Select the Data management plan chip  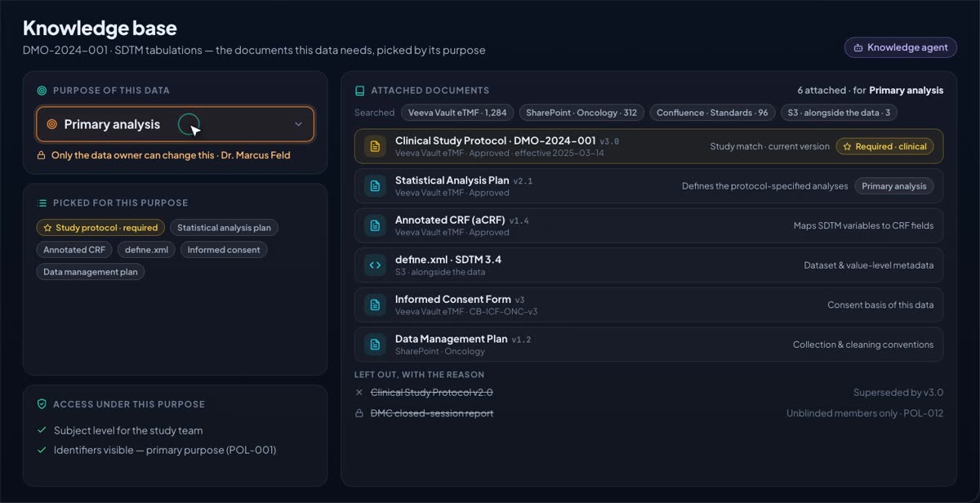[x=91, y=272]
